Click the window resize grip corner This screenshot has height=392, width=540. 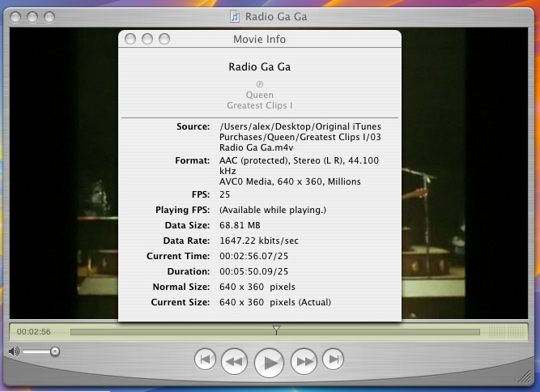[525, 376]
